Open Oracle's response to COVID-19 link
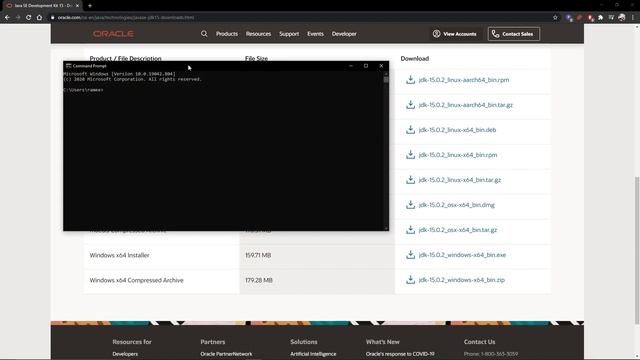The height and width of the screenshot is (360, 640). click(x=400, y=354)
